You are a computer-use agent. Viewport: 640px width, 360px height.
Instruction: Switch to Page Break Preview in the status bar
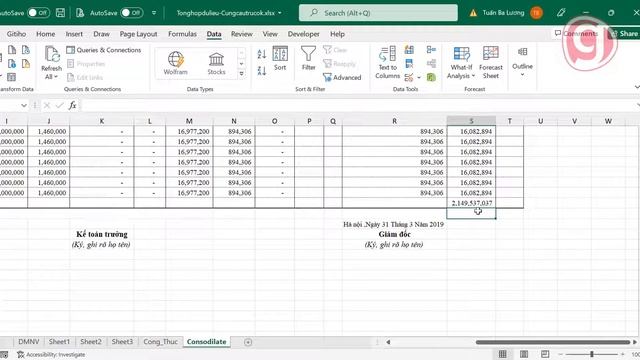coord(545,354)
